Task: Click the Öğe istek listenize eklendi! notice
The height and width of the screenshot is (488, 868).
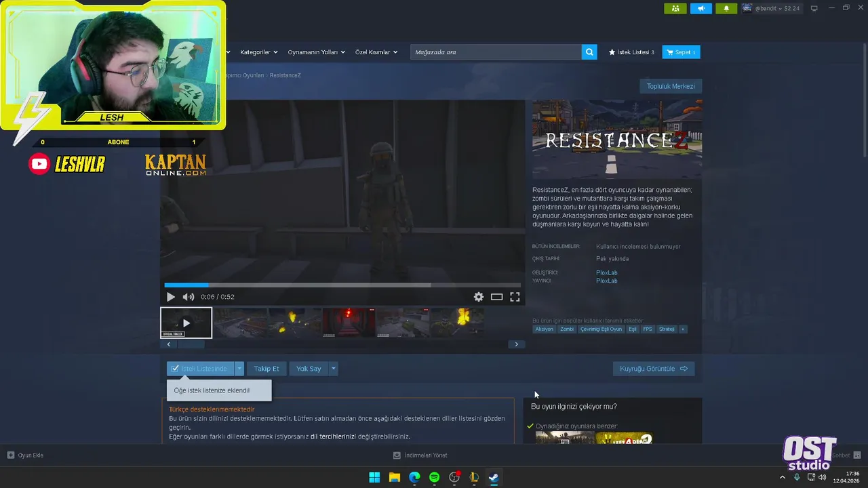Action: pyautogui.click(x=219, y=390)
